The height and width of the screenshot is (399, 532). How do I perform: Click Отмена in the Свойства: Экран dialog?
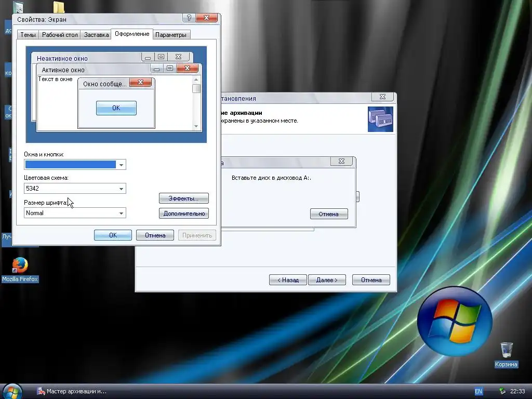[x=155, y=235]
